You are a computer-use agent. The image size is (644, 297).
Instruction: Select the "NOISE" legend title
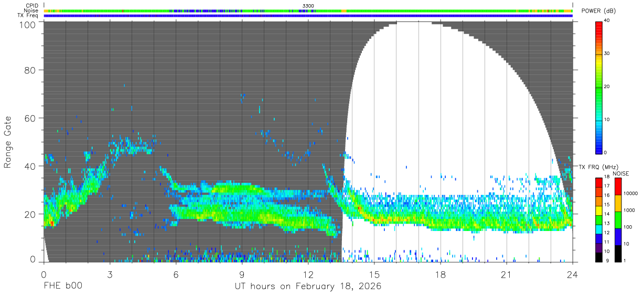[621, 173]
